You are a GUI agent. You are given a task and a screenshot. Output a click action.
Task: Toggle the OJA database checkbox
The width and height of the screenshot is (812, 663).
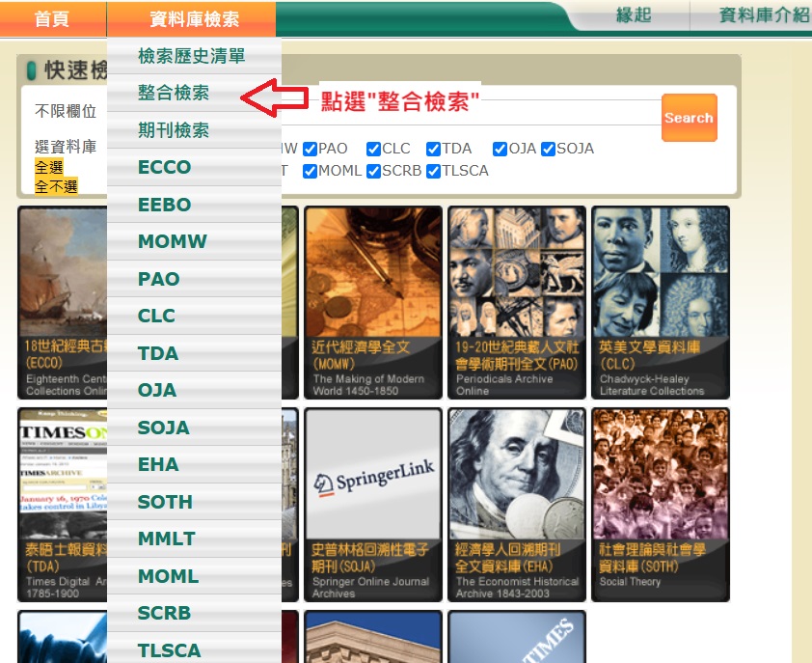point(500,150)
